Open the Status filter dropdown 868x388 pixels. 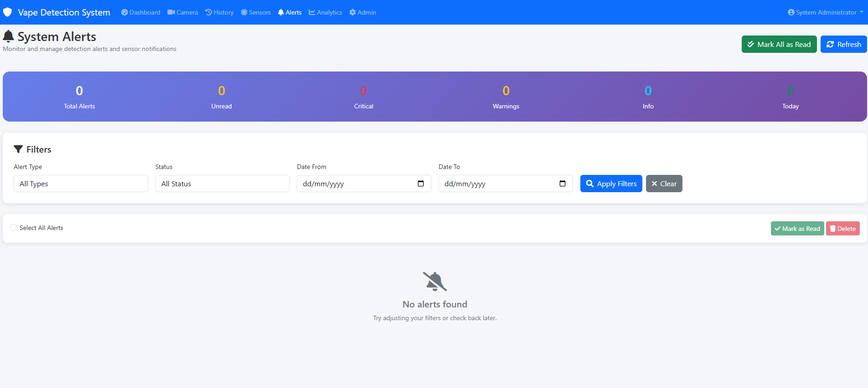click(x=222, y=184)
